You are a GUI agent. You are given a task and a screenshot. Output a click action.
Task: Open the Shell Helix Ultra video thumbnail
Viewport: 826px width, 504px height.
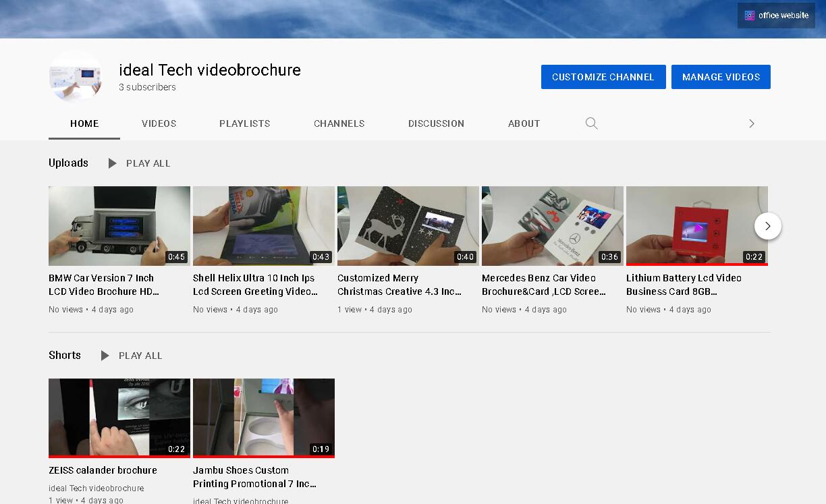tap(264, 226)
